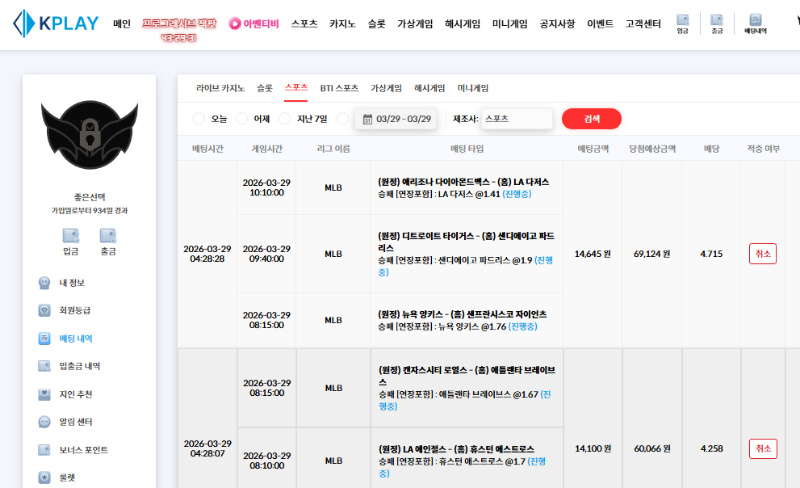
Task: Open the 제조사 스포츠 dropdown
Action: tap(516, 119)
